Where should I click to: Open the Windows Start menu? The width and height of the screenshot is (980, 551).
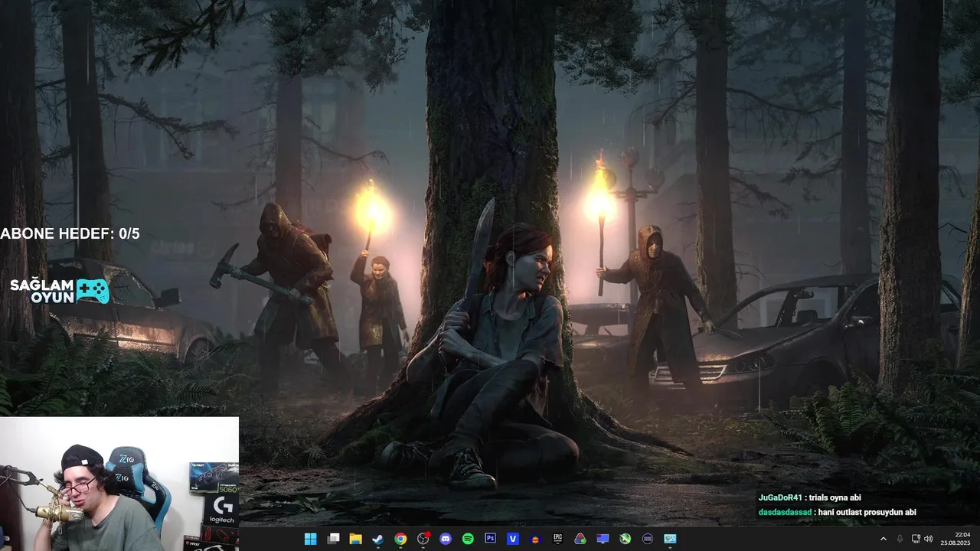tap(310, 539)
